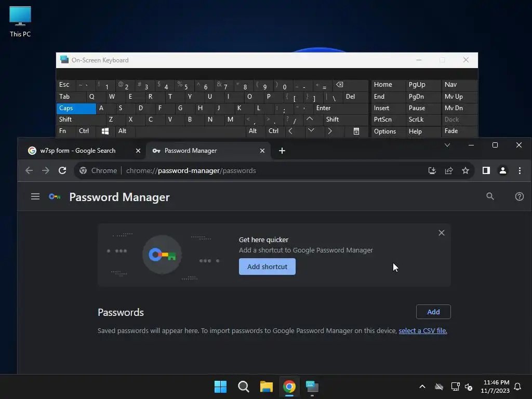Toggle left Ctrl key on On-Screen Keyboard
This screenshot has height=399, width=532.
86,131
